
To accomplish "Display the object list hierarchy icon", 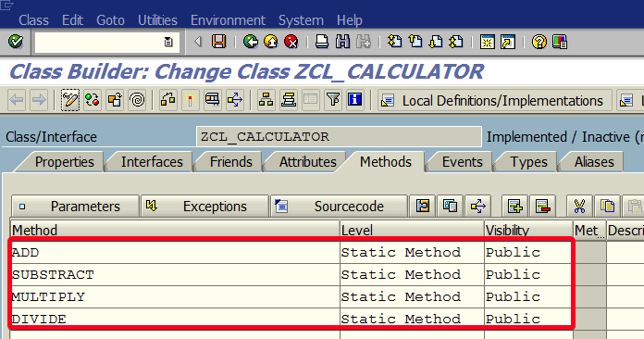I will point(266,100).
